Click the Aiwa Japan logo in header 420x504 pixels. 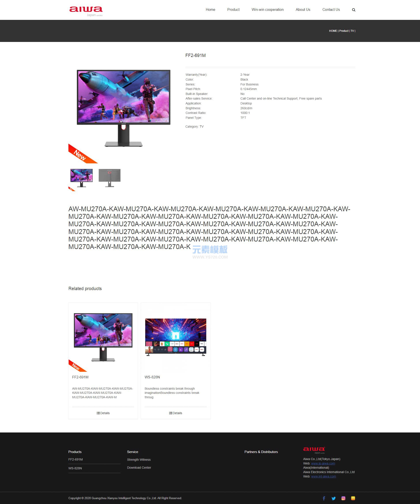(x=86, y=11)
